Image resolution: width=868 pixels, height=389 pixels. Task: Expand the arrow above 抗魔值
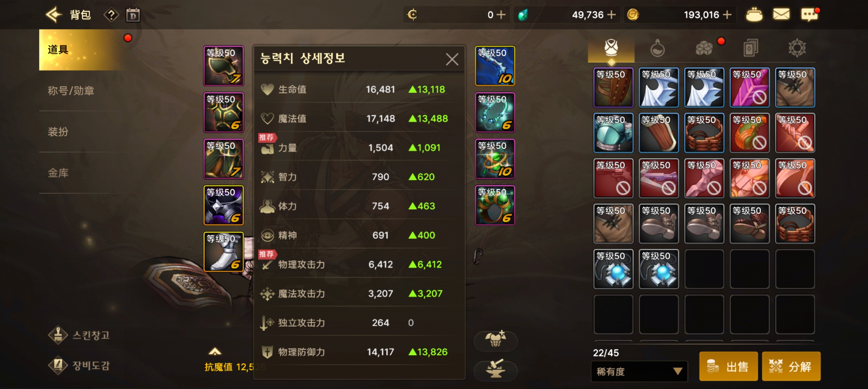215,352
